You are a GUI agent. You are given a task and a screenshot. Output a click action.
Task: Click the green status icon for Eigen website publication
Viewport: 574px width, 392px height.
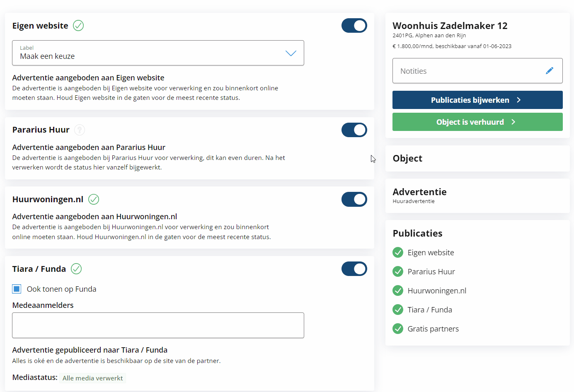coord(398,252)
